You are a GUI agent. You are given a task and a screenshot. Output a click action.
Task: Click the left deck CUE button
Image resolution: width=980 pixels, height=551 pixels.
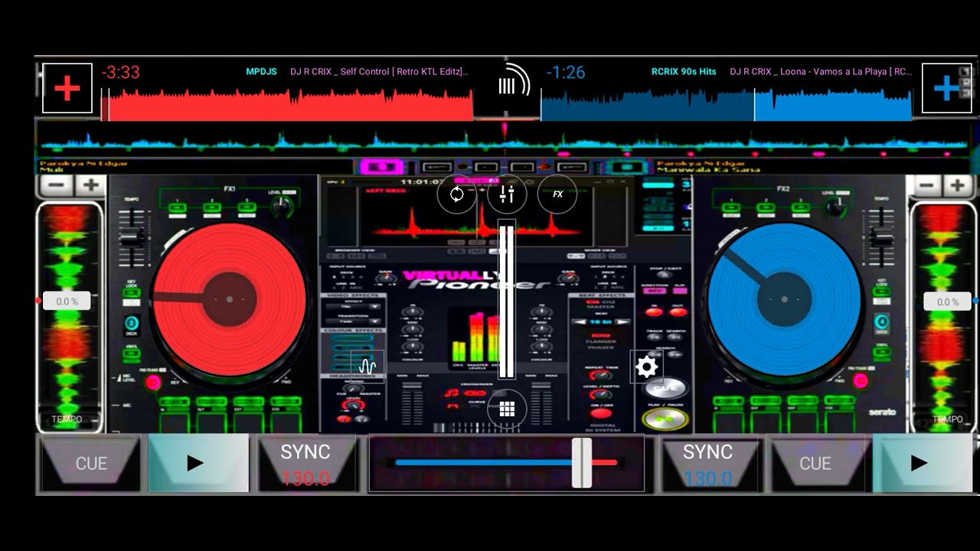coord(91,463)
